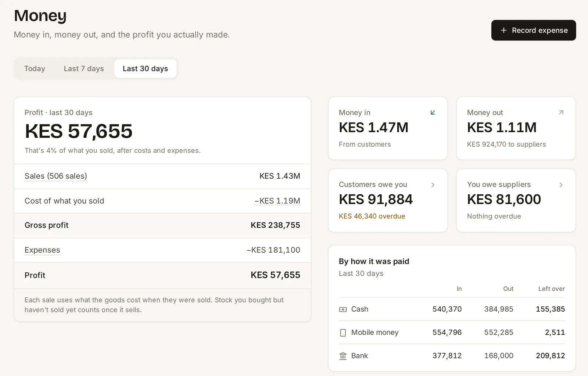The image size is (588, 376).
Task: Click the Money in incoming arrow icon
Action: point(433,112)
